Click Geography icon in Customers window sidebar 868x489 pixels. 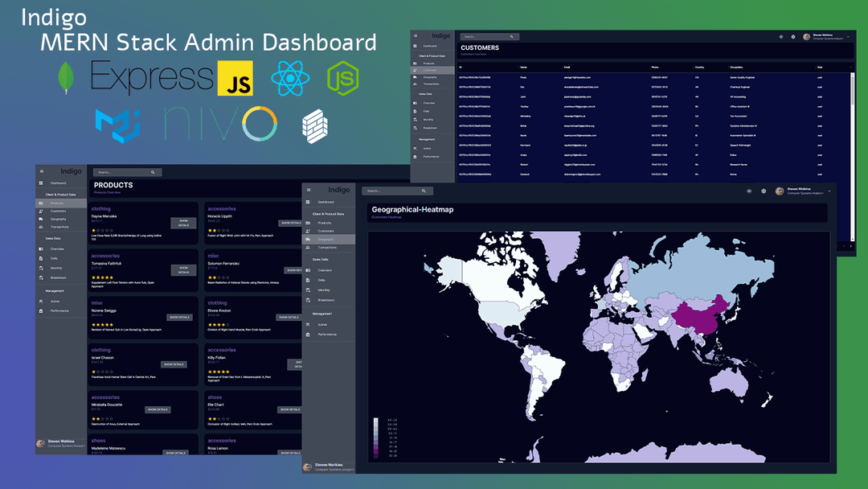point(416,77)
